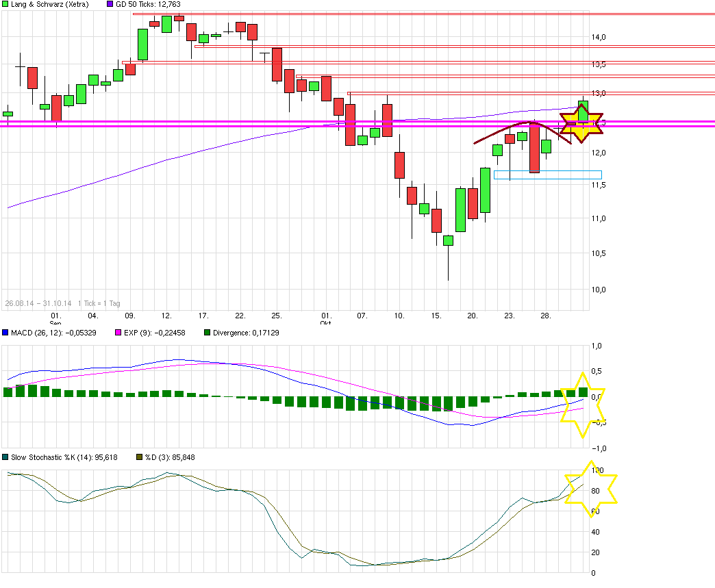Click the '%D (3): 85,848' label
Image resolution: width=715 pixels, height=588 pixels.
170,457
